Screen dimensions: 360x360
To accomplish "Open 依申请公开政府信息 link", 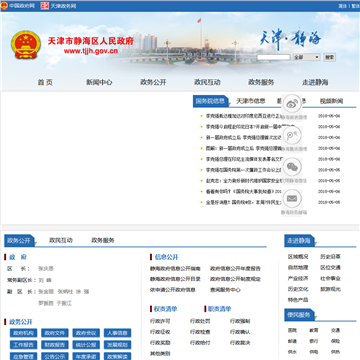I will 172,290.
